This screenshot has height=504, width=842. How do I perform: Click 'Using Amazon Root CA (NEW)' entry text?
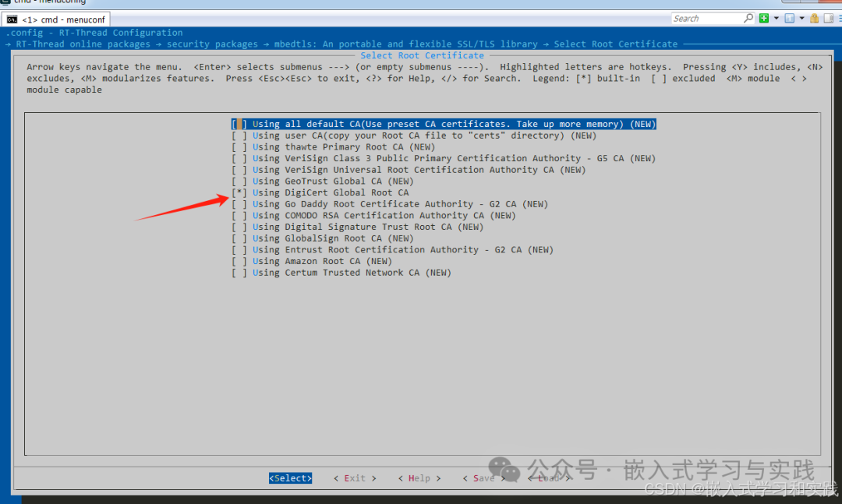click(322, 262)
